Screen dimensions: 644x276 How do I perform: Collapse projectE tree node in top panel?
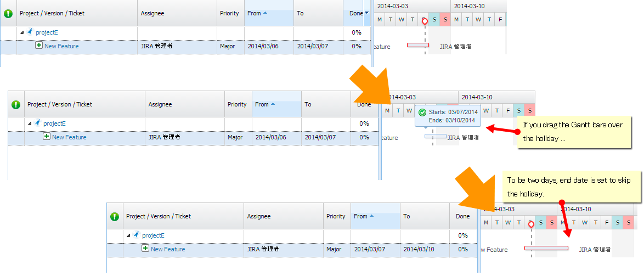22,32
